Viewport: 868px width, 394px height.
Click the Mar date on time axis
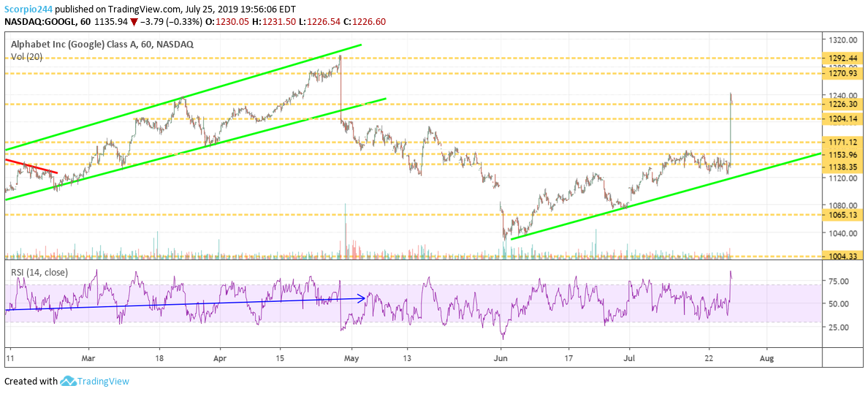(x=90, y=359)
